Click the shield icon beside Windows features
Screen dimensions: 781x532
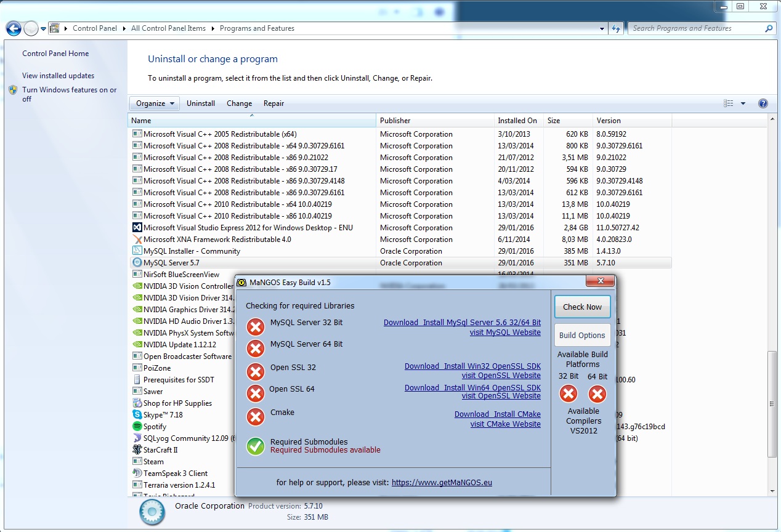pos(14,90)
